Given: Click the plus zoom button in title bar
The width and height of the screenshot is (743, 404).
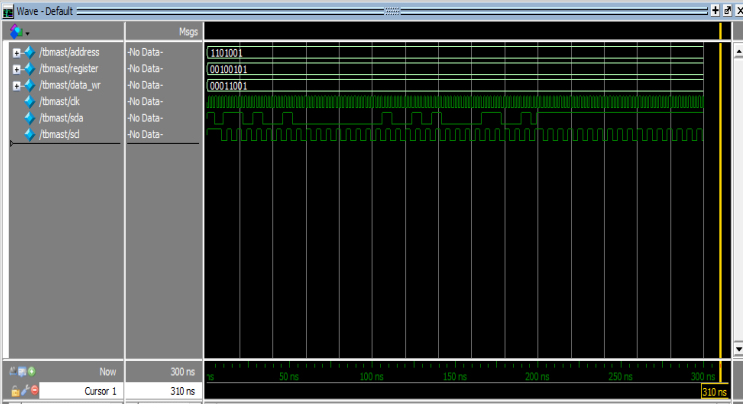Looking at the screenshot, I should pos(715,10).
